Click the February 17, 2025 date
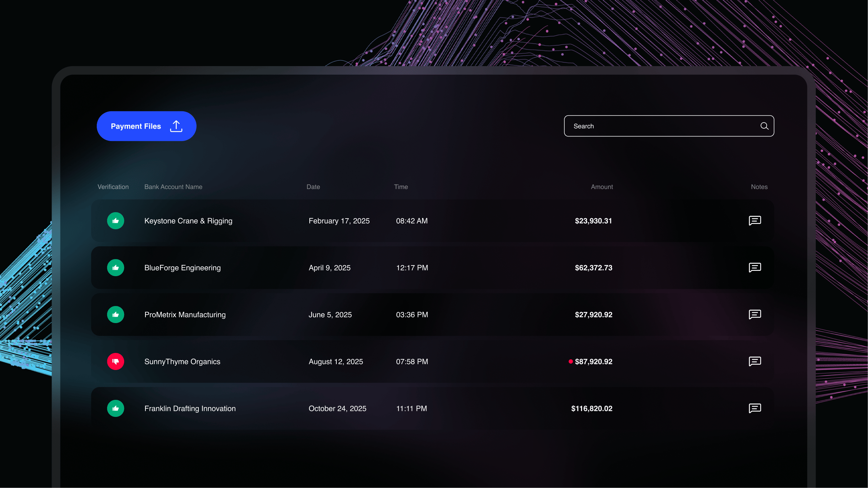This screenshot has width=868, height=488. (339, 221)
